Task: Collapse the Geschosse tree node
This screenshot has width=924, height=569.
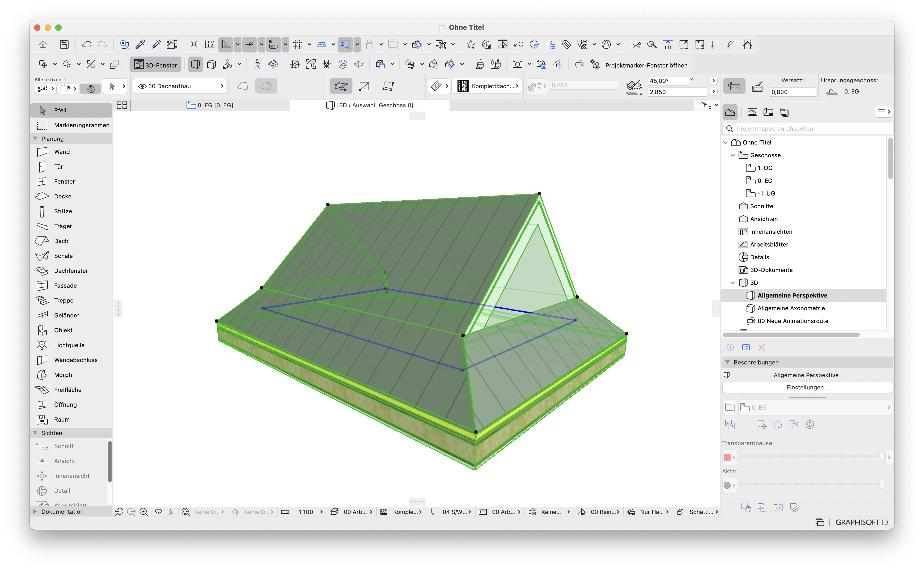Action: 732,155
